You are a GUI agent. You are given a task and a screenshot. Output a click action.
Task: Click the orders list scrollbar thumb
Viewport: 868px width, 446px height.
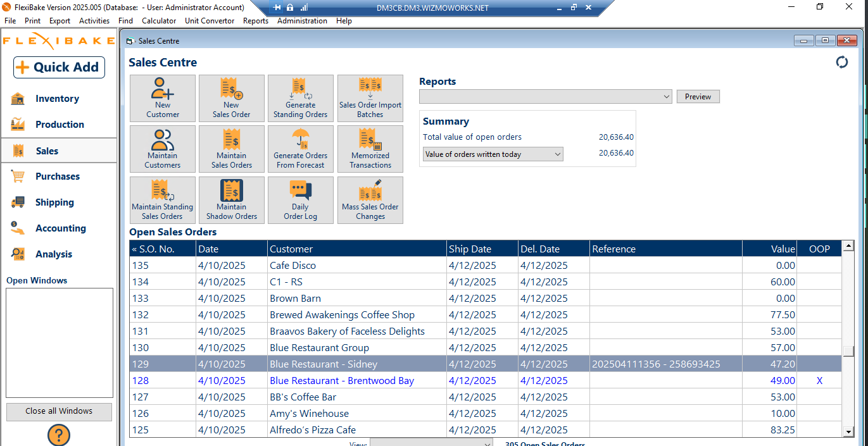click(848, 352)
